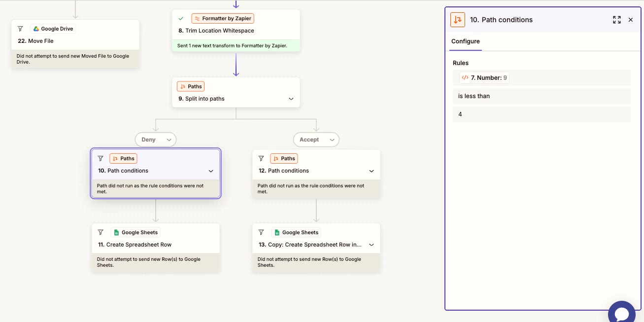644x322 pixels.
Task: Click the Rules heading in side panel
Action: tap(461, 63)
